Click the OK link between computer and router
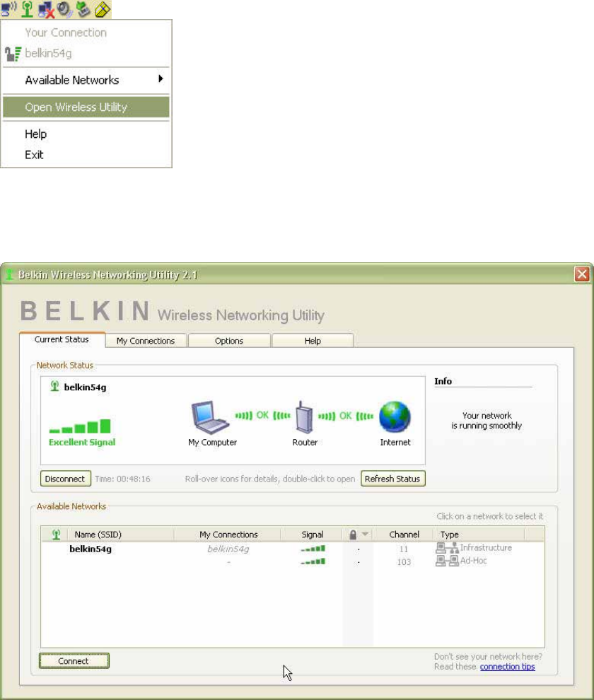This screenshot has height=700, width=594. (x=262, y=416)
